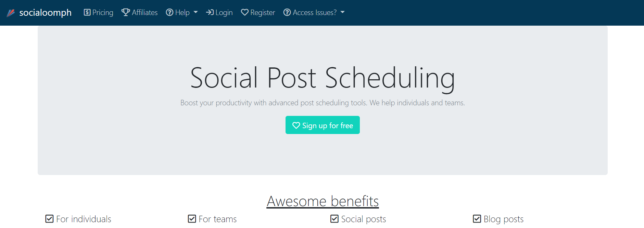The height and width of the screenshot is (228, 644).
Task: Expand the Help dropdown caret
Action: (195, 12)
